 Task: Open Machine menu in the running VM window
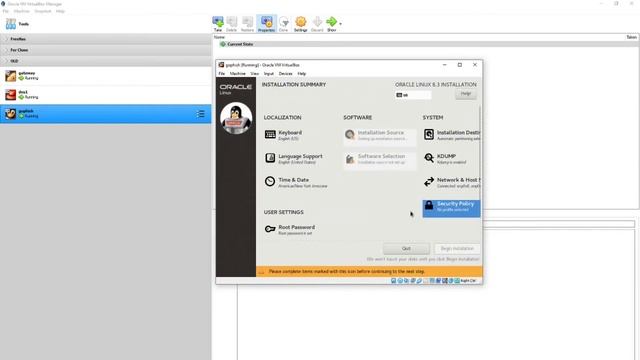point(238,73)
